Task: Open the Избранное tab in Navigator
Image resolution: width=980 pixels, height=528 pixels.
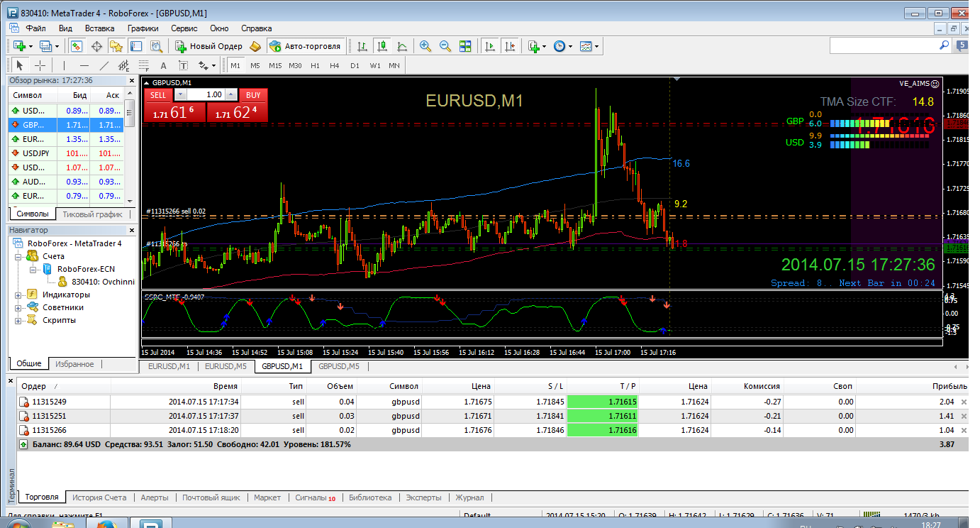Action: pyautogui.click(x=74, y=364)
